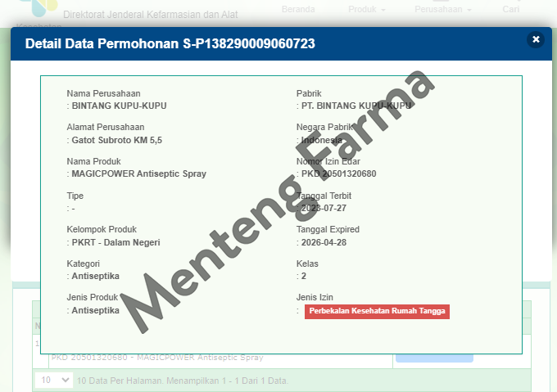Viewport: 557px width, 392px height.
Task: Click the Jenis Izin label
Action: (315, 297)
